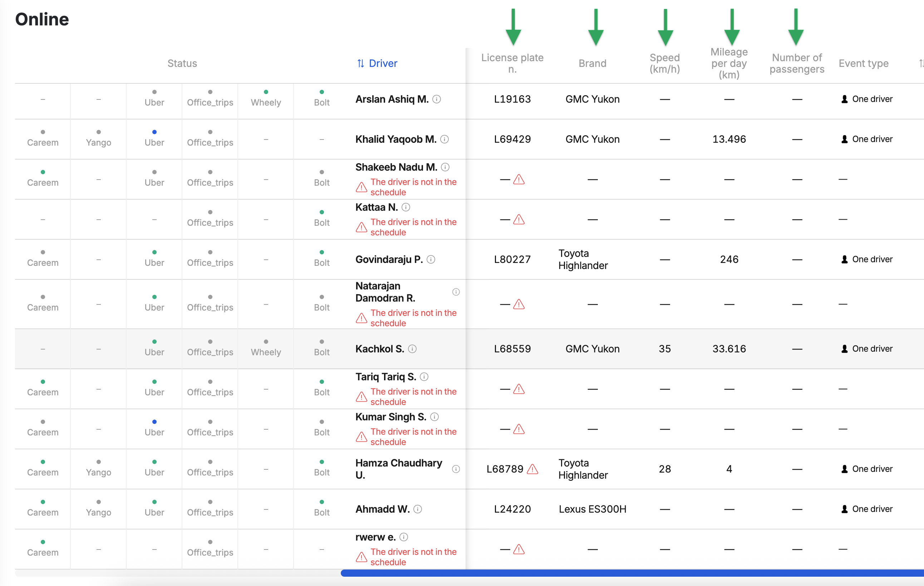Open info icon next to Shakeeb Nadu M.
This screenshot has width=924, height=586.
click(x=445, y=167)
